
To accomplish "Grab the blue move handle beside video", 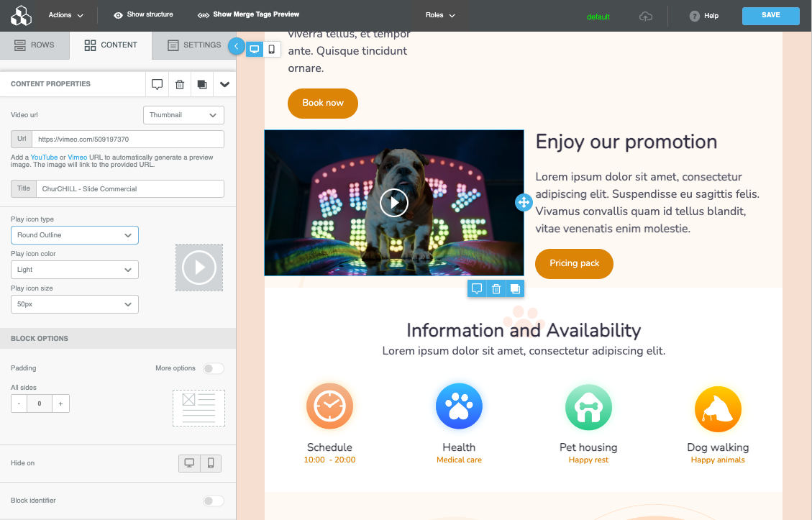I will [524, 203].
